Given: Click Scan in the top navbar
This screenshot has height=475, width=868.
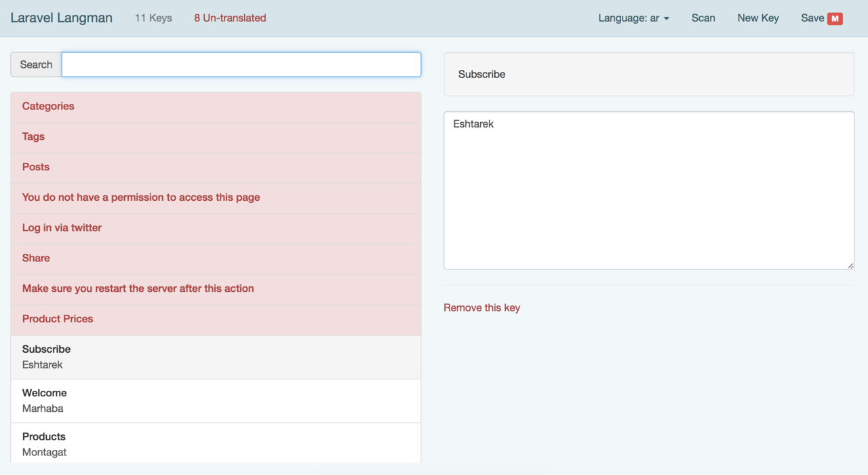Looking at the screenshot, I should point(703,18).
